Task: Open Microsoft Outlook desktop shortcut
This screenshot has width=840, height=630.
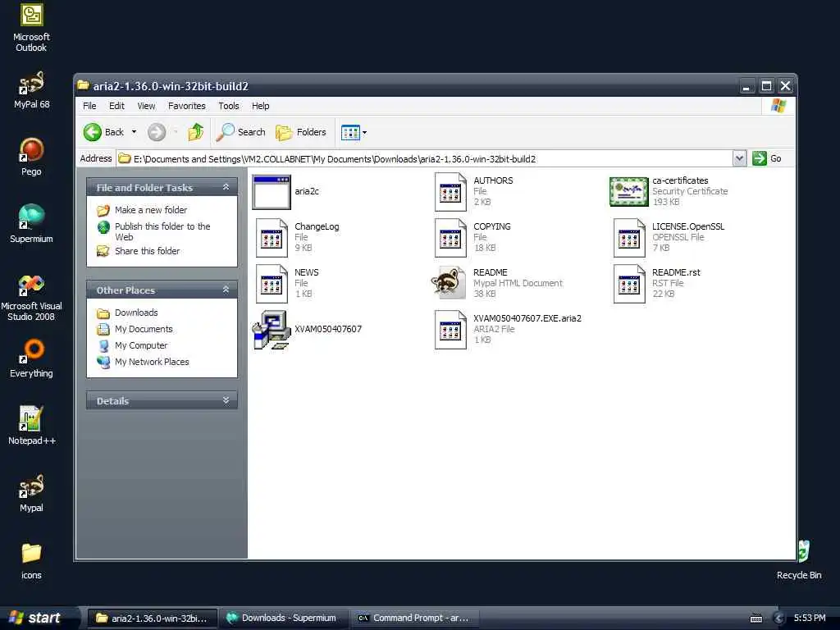Action: click(31, 28)
